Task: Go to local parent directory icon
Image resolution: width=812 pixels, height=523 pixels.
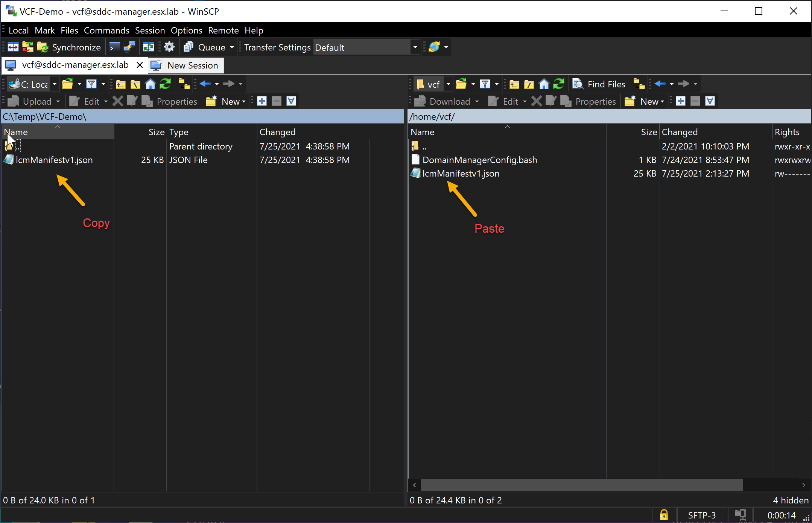Action: pos(120,84)
